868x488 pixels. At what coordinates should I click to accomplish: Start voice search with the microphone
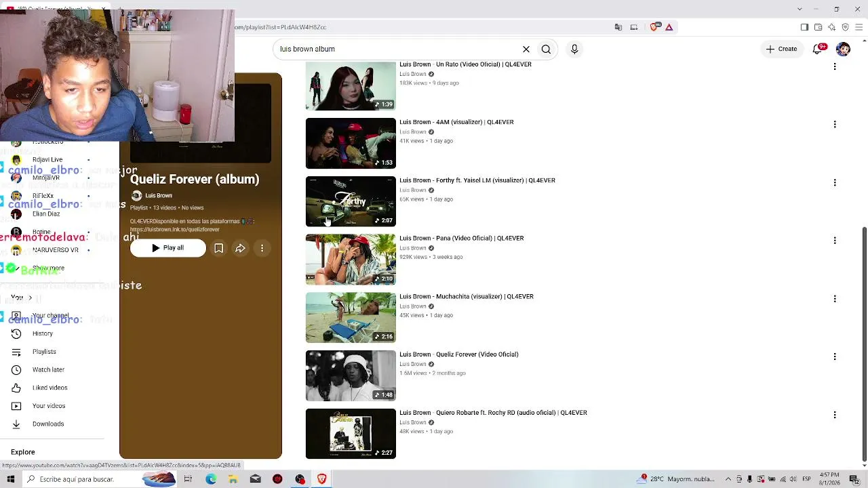coord(574,49)
